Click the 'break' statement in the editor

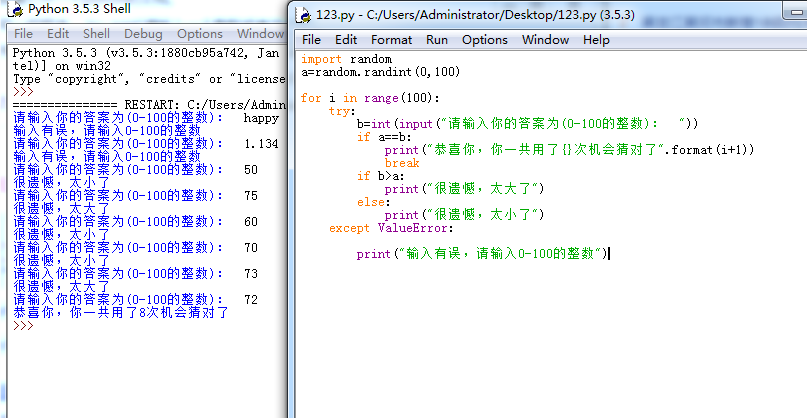(x=402, y=163)
